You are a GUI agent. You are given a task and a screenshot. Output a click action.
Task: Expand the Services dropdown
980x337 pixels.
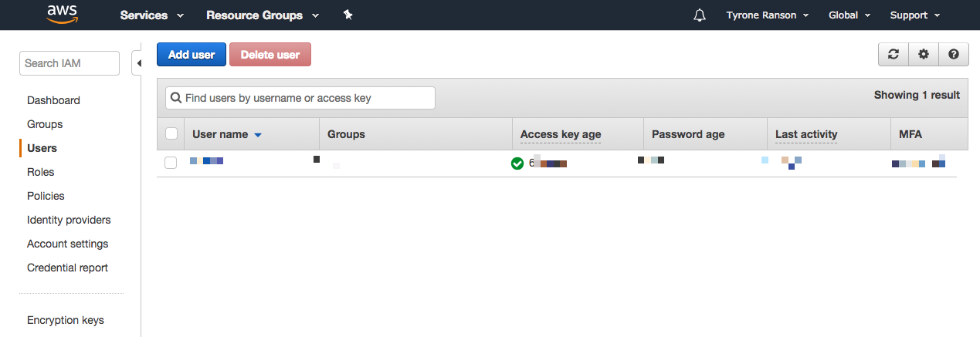(152, 15)
